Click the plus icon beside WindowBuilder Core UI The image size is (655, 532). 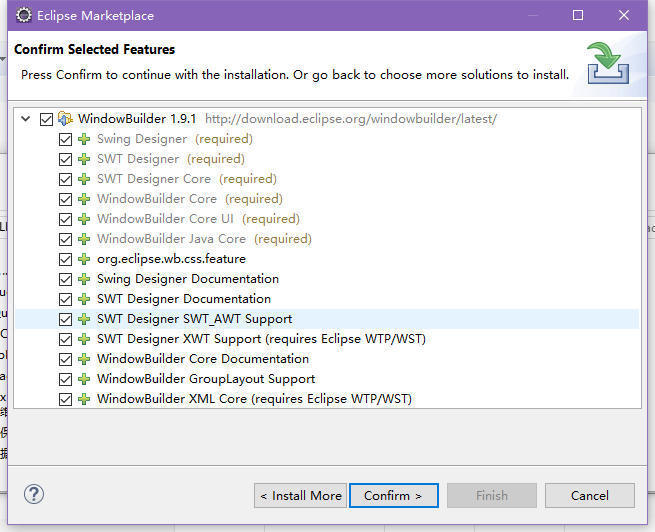click(x=84, y=219)
